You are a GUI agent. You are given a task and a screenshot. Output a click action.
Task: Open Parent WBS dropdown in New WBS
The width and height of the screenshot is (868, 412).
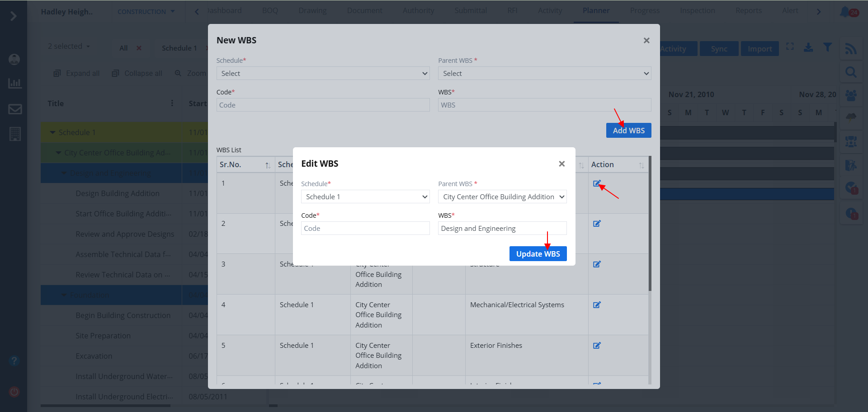[x=544, y=74]
